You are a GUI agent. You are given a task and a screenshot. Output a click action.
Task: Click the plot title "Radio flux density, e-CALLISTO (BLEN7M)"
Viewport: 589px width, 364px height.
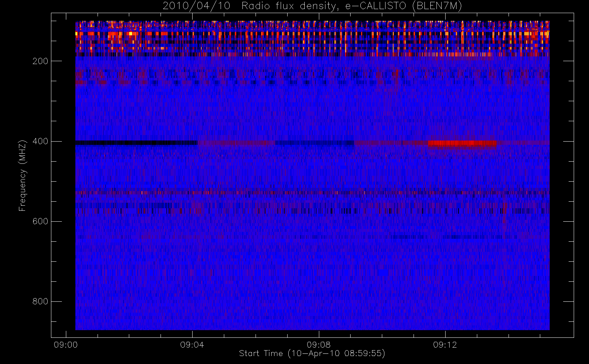352,6
